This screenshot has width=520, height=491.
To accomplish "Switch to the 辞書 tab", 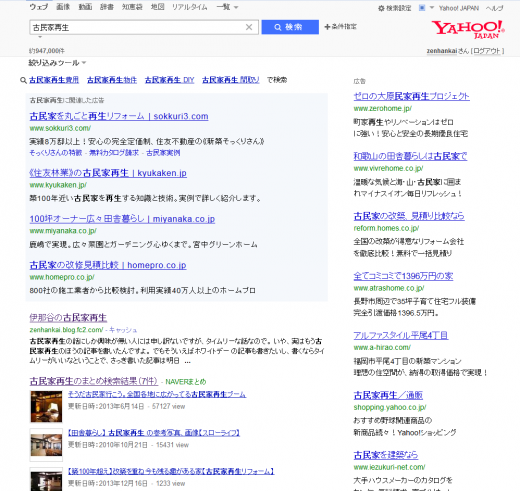I will coord(107,7).
